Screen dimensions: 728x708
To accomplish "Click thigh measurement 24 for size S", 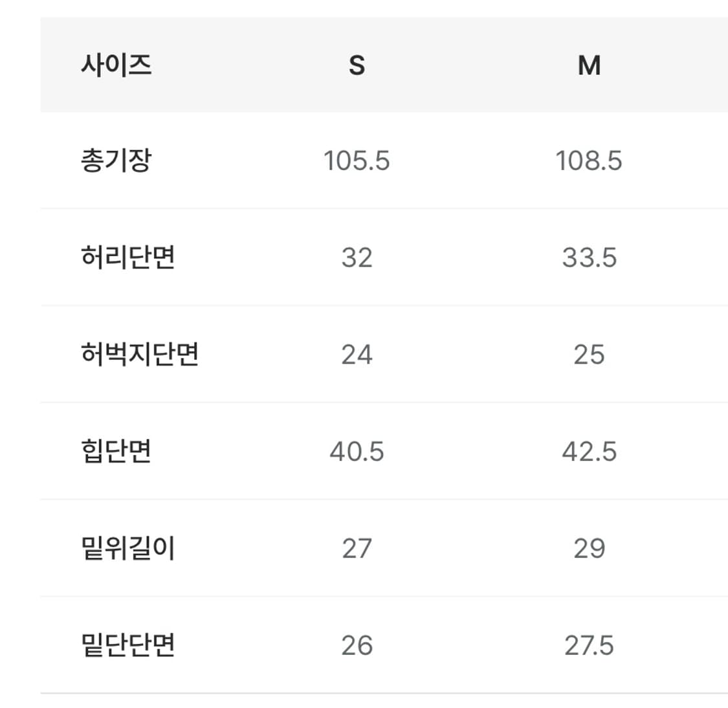I will pos(357,355).
